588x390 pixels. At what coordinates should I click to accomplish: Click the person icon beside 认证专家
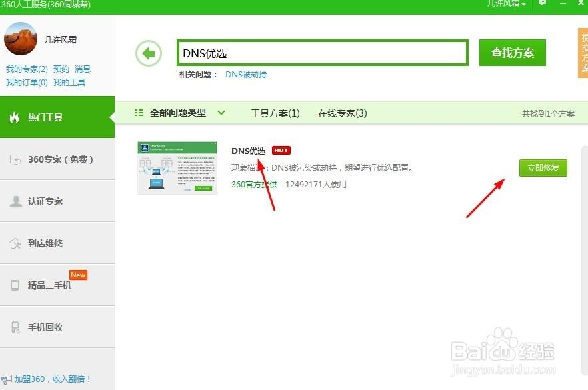[x=16, y=201]
